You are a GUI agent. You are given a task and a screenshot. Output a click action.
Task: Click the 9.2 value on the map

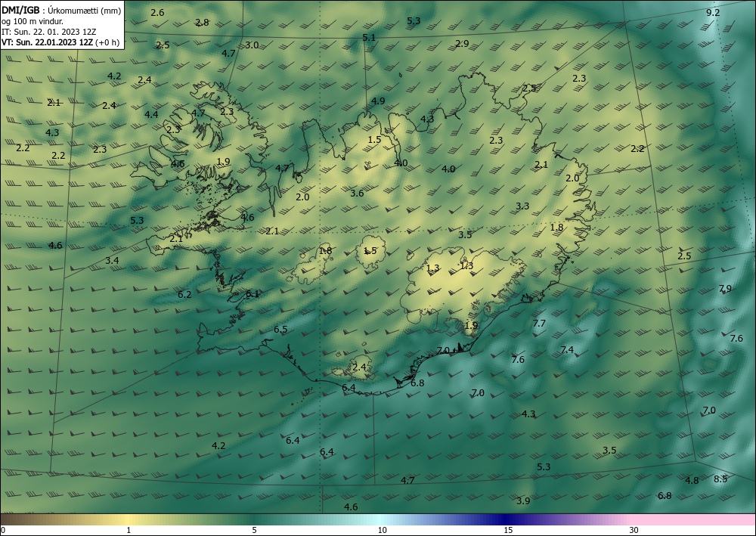[x=713, y=13]
